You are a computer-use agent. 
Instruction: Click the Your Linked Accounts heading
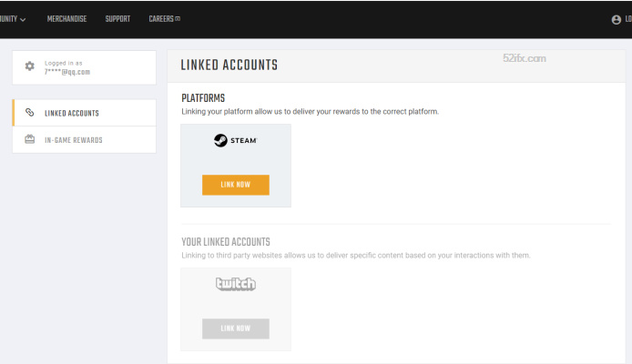[x=226, y=241]
